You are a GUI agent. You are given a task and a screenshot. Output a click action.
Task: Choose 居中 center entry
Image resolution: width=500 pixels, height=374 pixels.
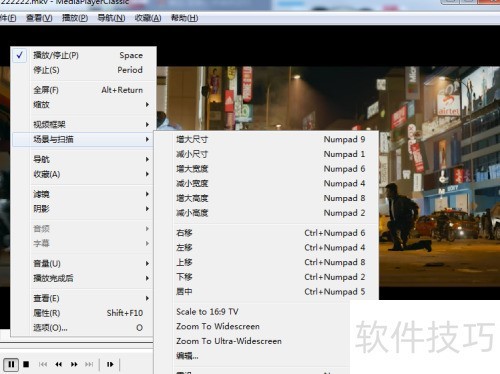(x=266, y=291)
